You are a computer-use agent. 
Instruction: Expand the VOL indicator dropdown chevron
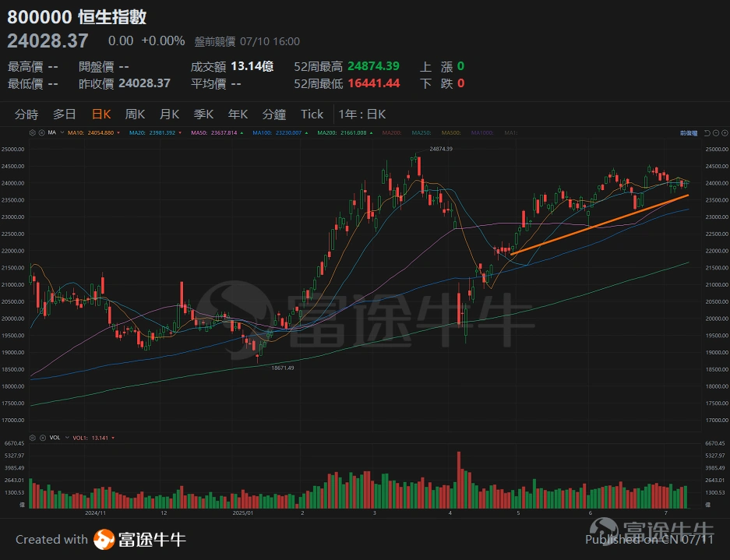click(x=67, y=437)
